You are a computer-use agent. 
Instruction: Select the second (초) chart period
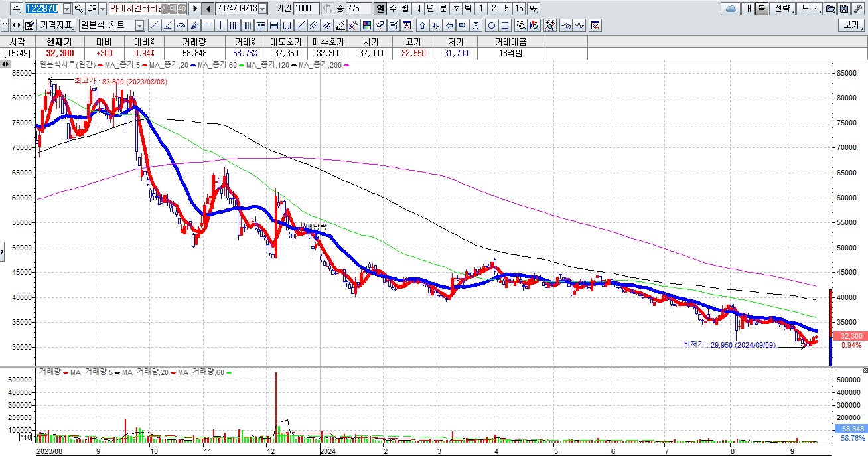(456, 9)
